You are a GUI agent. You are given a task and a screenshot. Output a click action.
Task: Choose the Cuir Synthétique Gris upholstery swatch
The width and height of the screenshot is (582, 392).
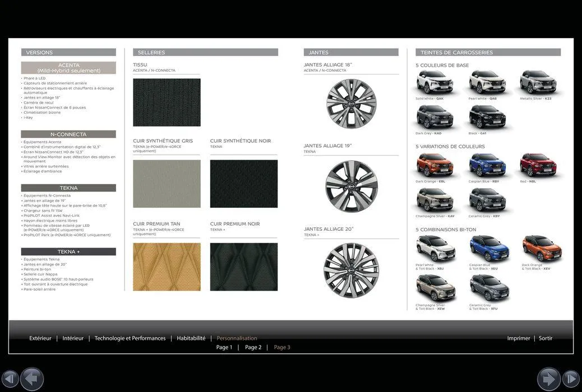[x=167, y=184]
